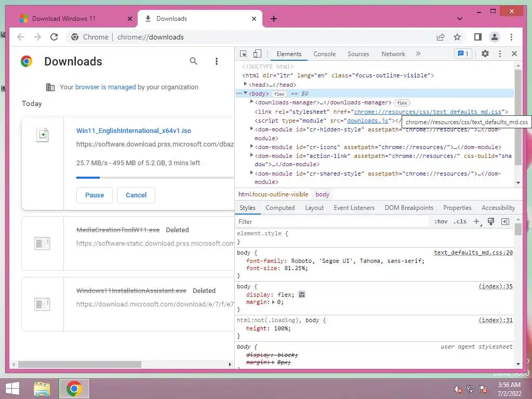Screen dimensions: 532x399
Task: Click the Windows11InstallationAssistant.exe file icon
Action: coord(42,304)
